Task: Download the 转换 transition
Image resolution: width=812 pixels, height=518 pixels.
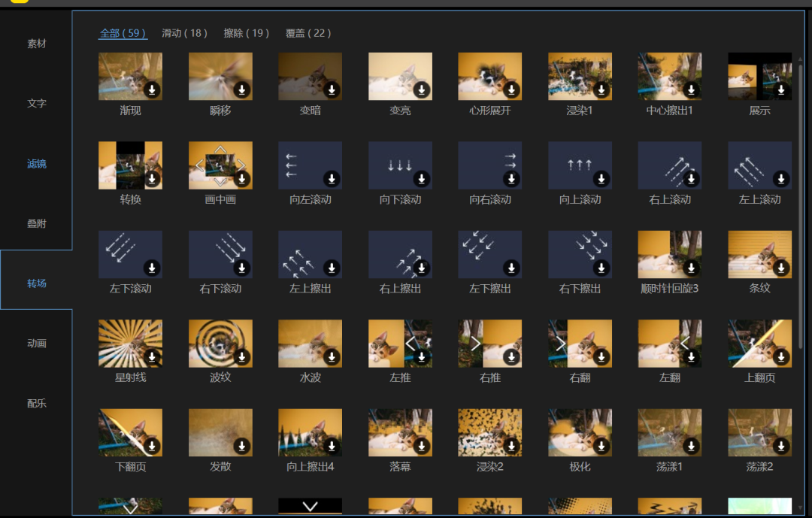Action: [152, 179]
